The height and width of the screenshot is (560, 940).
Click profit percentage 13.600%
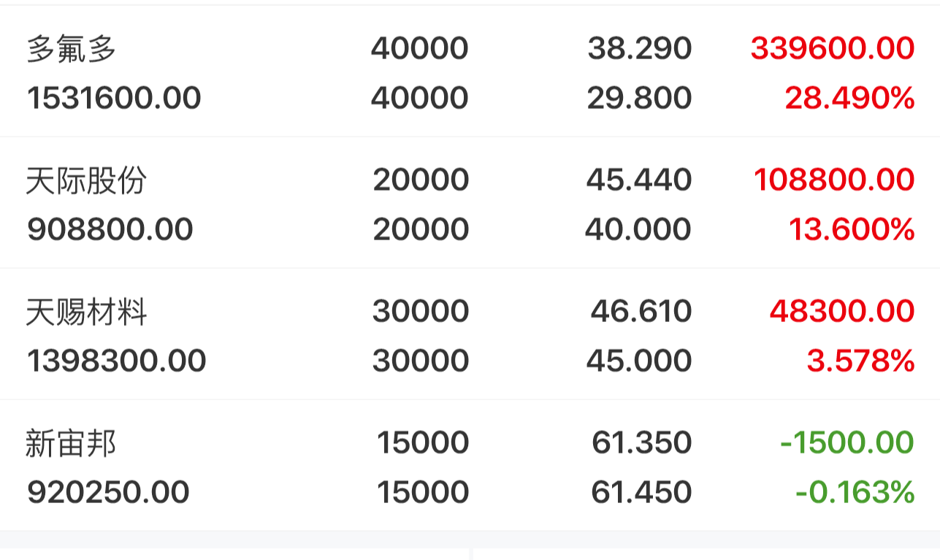[851, 229]
